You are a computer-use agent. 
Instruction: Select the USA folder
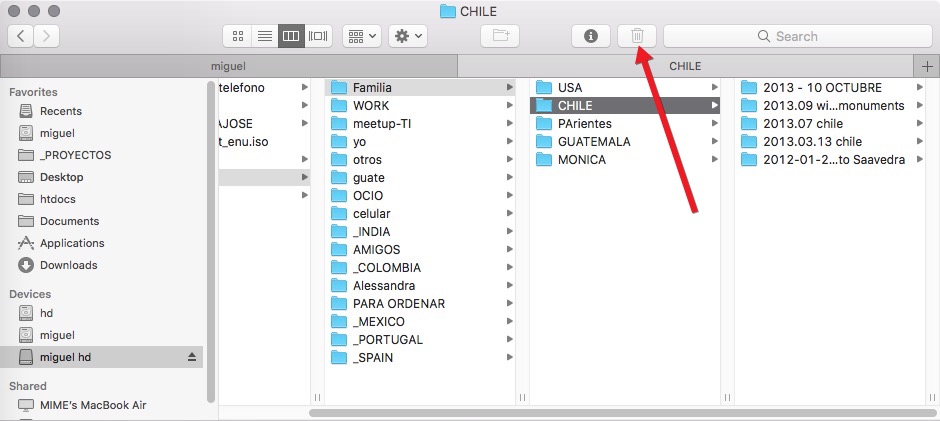625,88
